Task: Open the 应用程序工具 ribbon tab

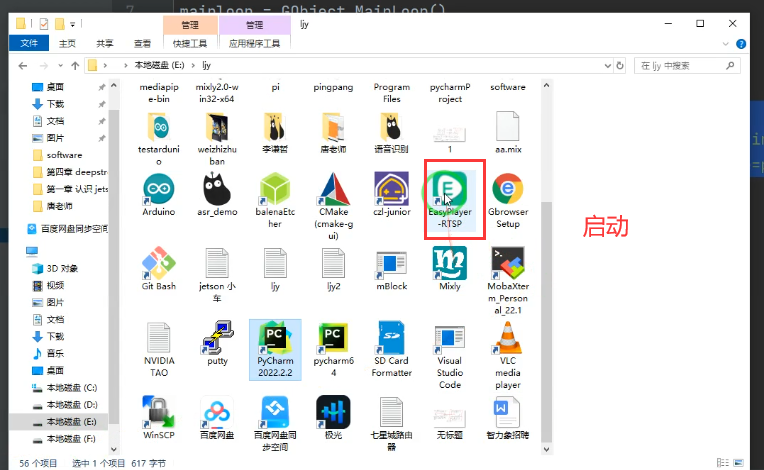Action: click(254, 43)
